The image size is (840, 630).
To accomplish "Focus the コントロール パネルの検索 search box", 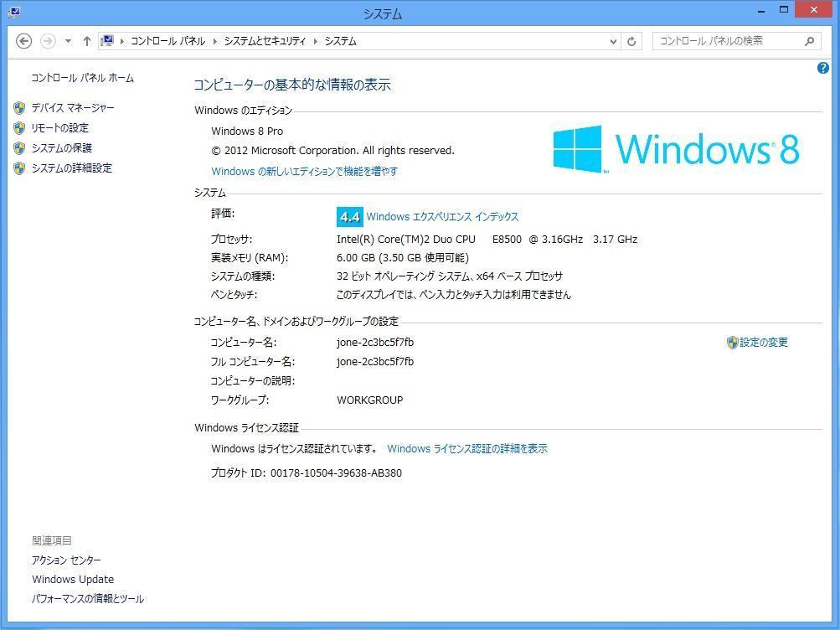I will click(737, 41).
